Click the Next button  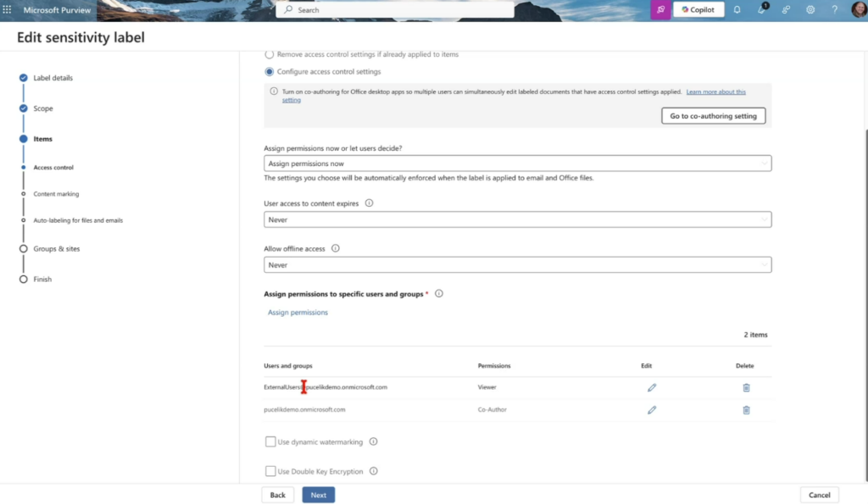click(319, 496)
